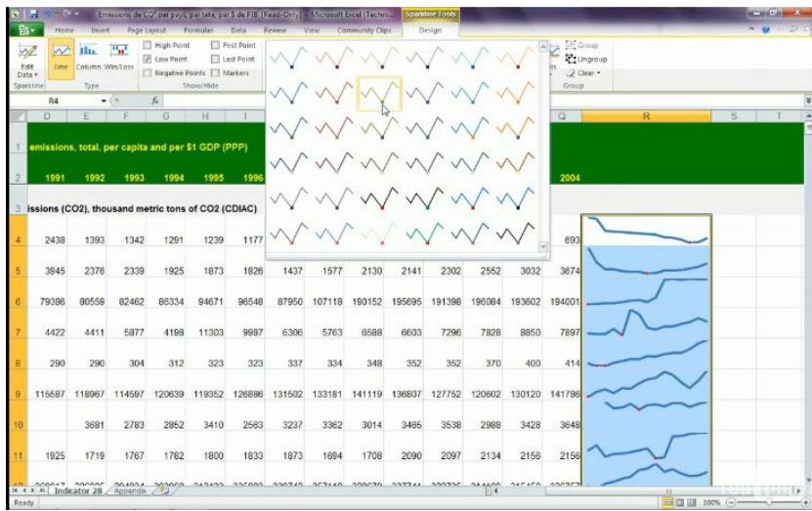This screenshot has width=812, height=511.
Task: Pick the blue Accent 1 Darker 50% style in the top row
Action: (x=289, y=58)
